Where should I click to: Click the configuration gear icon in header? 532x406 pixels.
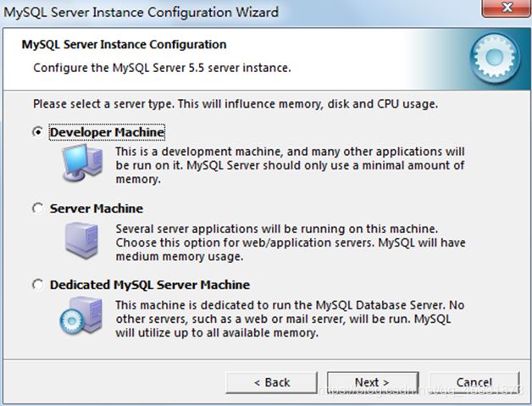coord(495,58)
